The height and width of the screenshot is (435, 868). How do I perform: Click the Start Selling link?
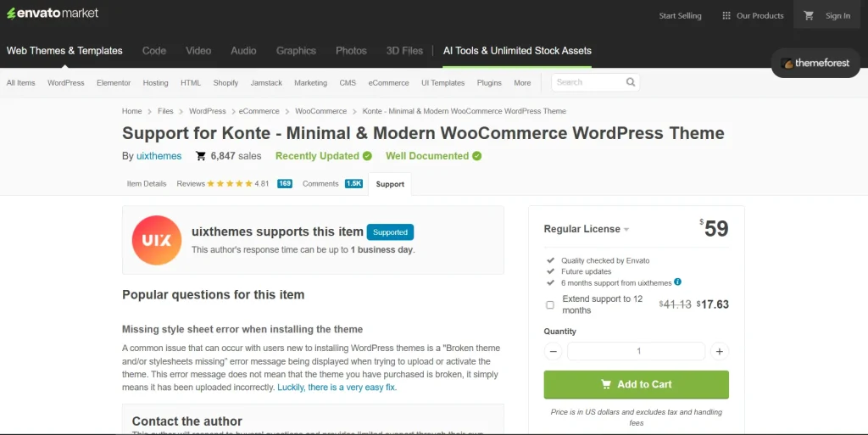(x=680, y=16)
